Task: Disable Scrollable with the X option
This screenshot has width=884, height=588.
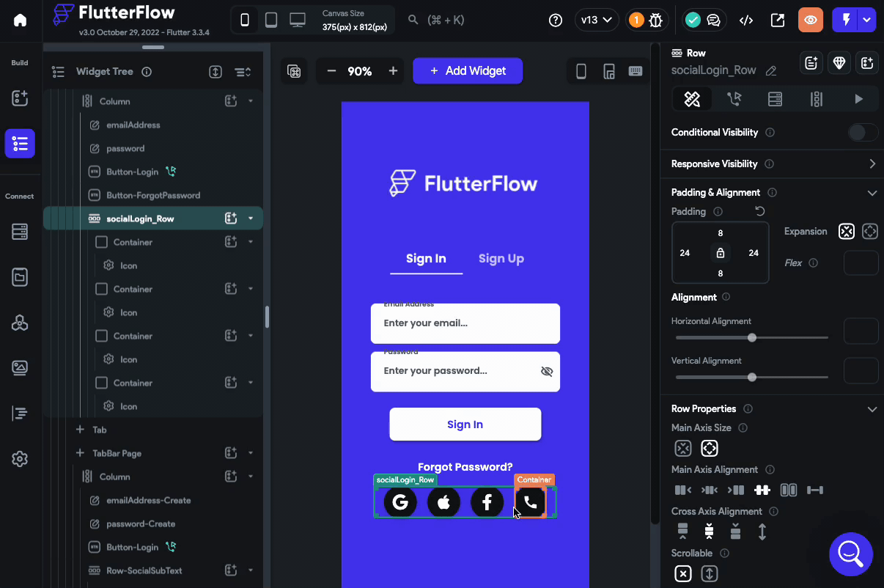Action: click(683, 573)
